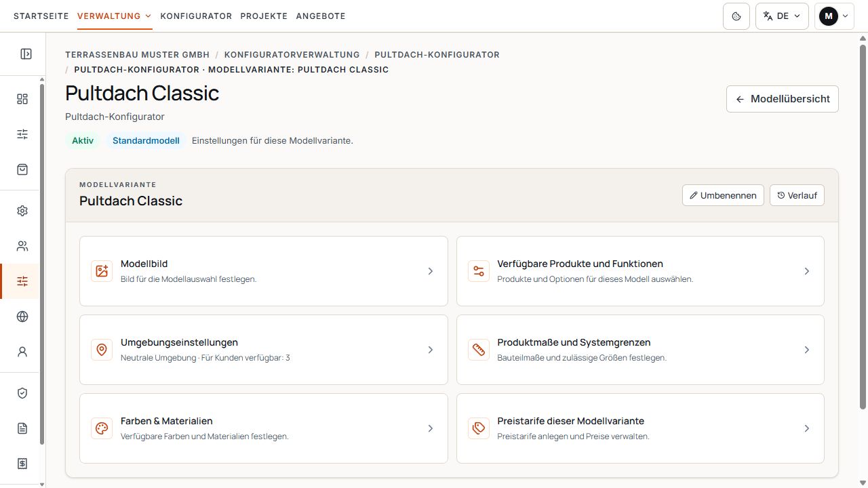Open Projekte in top navigation
868x488 pixels.
click(x=264, y=16)
